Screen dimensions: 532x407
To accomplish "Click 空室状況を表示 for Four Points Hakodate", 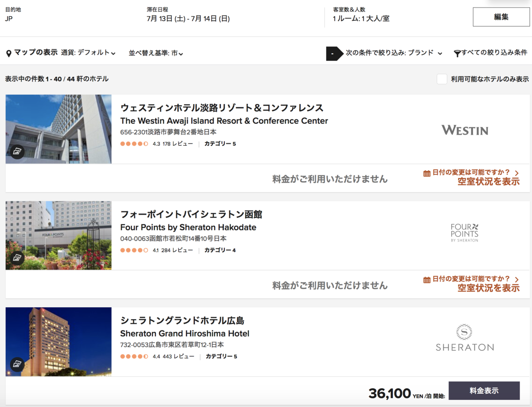I will (x=489, y=288).
